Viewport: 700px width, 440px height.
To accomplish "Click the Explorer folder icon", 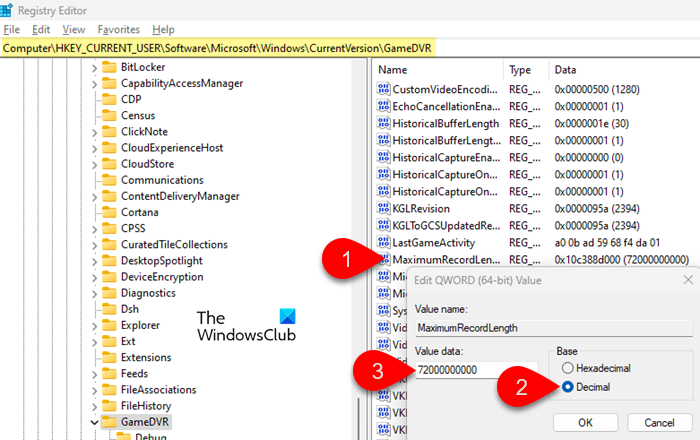I will pyautogui.click(x=109, y=325).
